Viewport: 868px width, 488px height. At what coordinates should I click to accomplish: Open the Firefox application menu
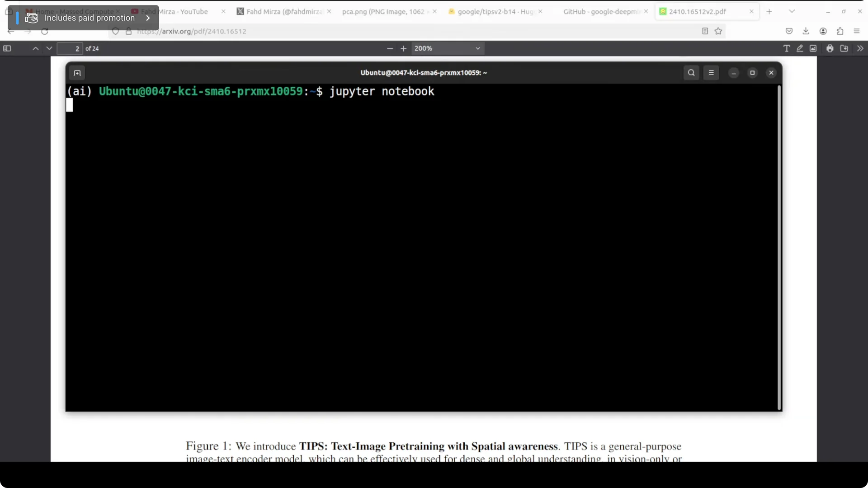pyautogui.click(x=857, y=31)
